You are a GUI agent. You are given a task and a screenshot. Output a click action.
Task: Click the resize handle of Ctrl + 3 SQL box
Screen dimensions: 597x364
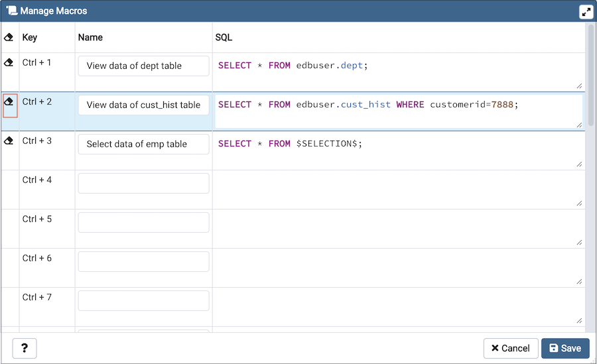coord(579,164)
